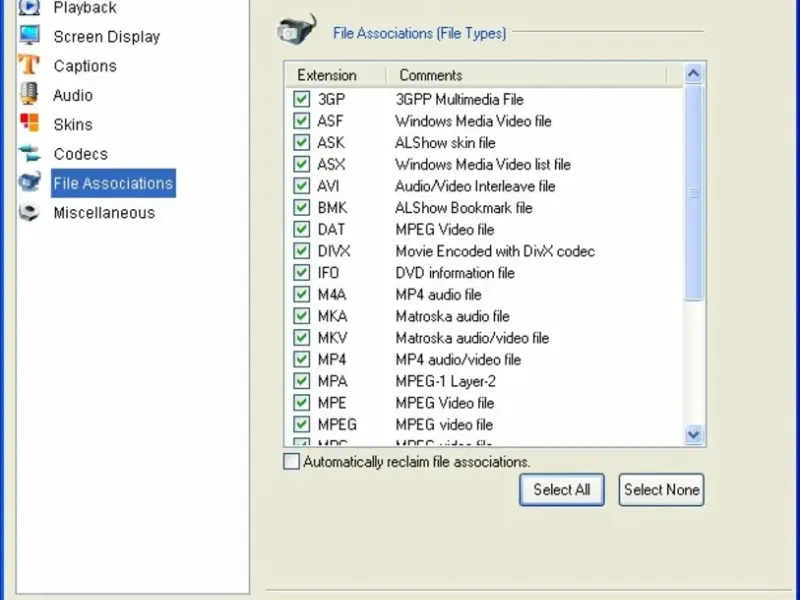Viewport: 800px width, 600px height.
Task: Sort by the Extension column header
Action: (335, 75)
